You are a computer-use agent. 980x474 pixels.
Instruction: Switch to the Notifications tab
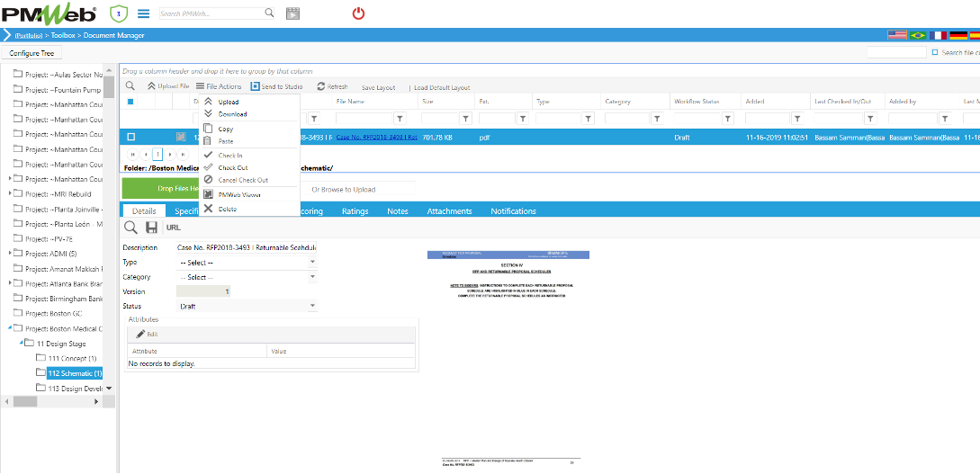coord(513,211)
